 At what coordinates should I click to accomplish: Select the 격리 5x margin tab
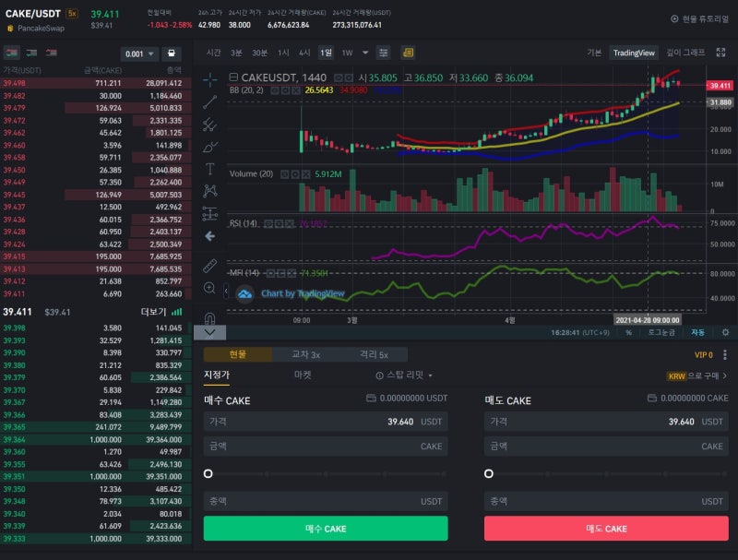(x=374, y=354)
